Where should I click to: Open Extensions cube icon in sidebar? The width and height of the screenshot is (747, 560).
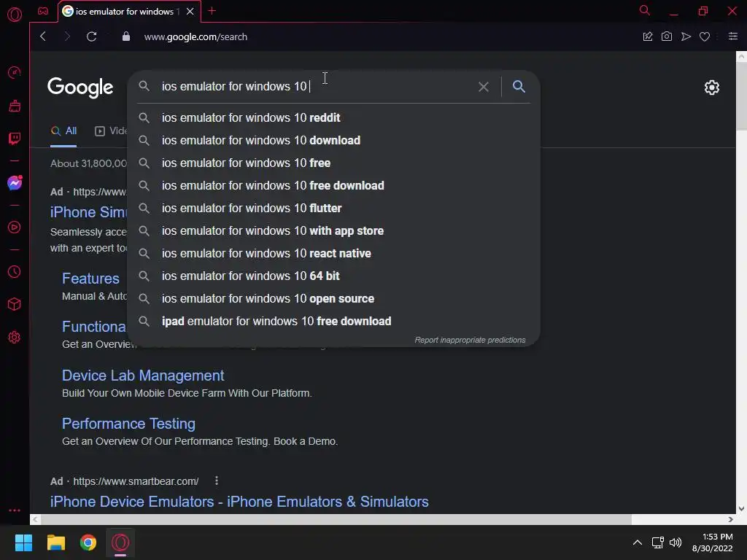tap(15, 304)
